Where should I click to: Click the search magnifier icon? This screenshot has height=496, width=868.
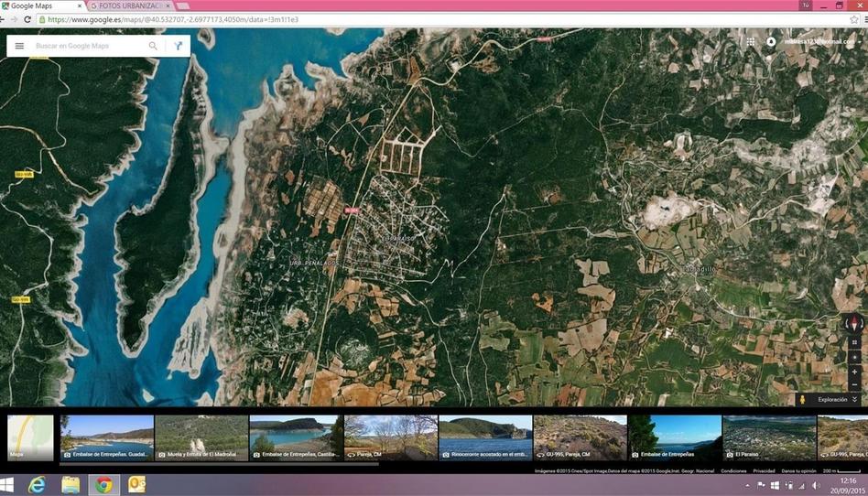click(x=153, y=46)
